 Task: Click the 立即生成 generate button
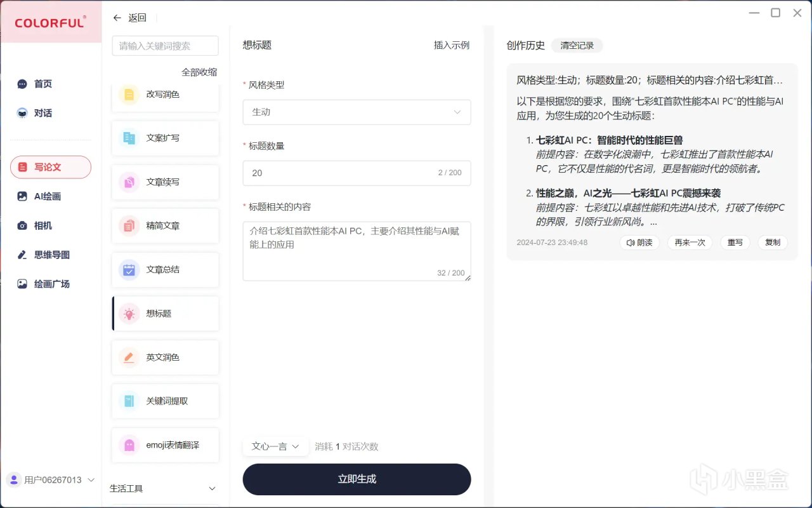[x=357, y=479]
